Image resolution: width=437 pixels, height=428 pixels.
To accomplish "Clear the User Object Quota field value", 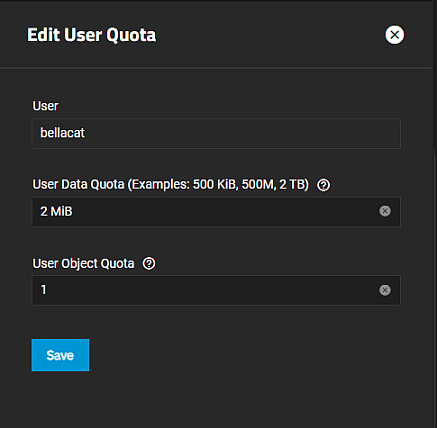I will pyautogui.click(x=385, y=290).
